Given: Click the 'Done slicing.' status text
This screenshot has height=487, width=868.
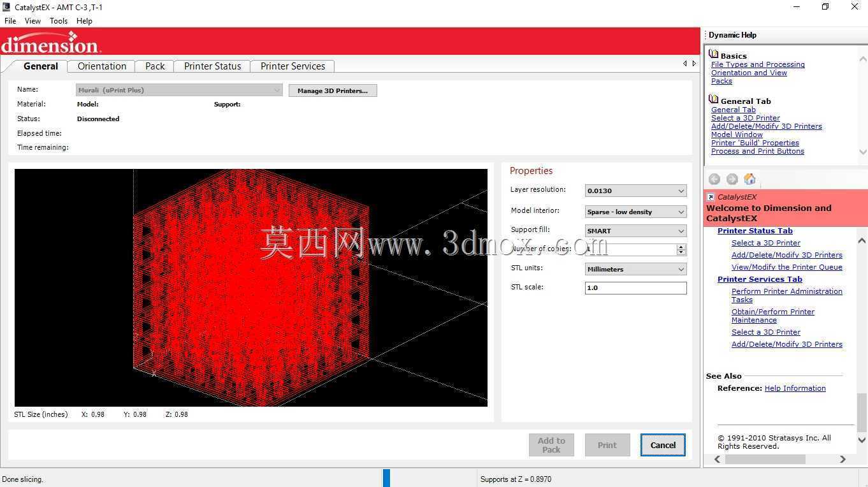Looking at the screenshot, I should [x=22, y=479].
